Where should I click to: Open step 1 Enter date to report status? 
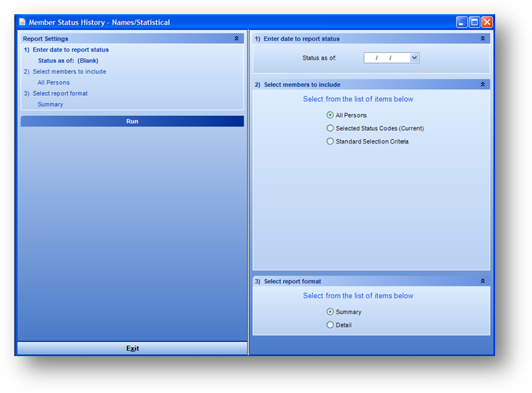point(70,50)
